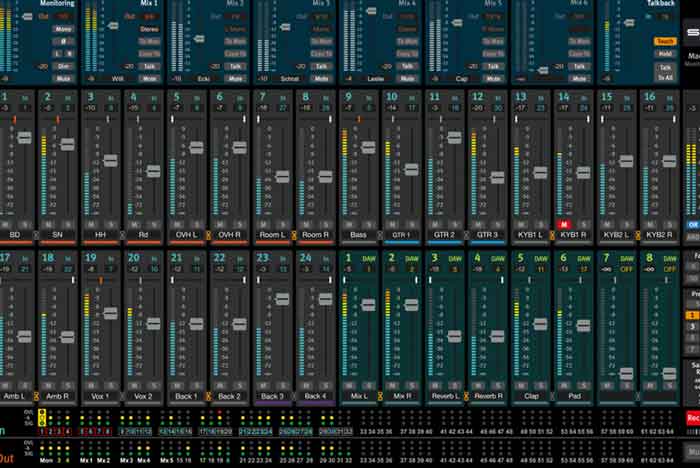Viewport: 700px width, 468px height.
Task: Toggle the link icon between KYB2 L and KYB2 R
Action: [x=638, y=235]
